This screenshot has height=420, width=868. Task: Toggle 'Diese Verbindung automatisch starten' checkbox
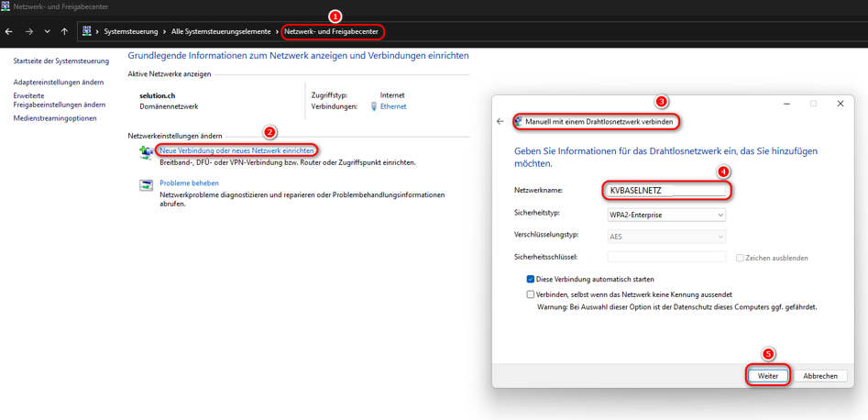[x=531, y=279]
